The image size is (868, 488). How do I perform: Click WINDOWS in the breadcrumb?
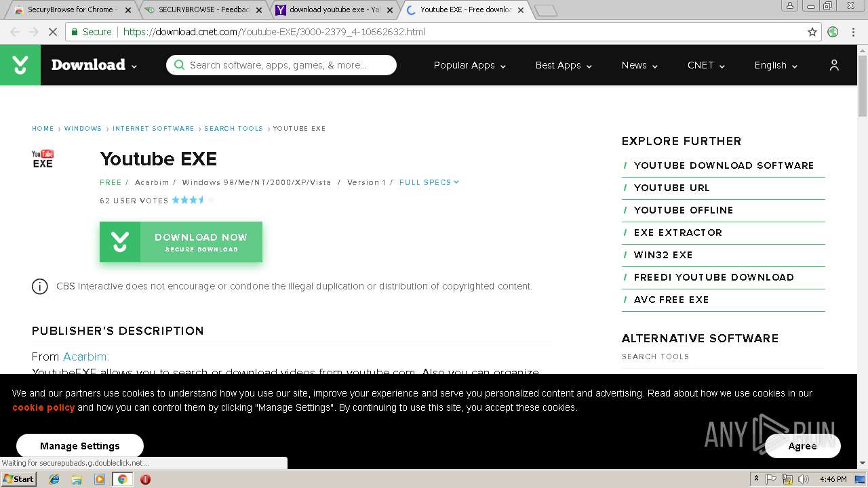tap(83, 129)
